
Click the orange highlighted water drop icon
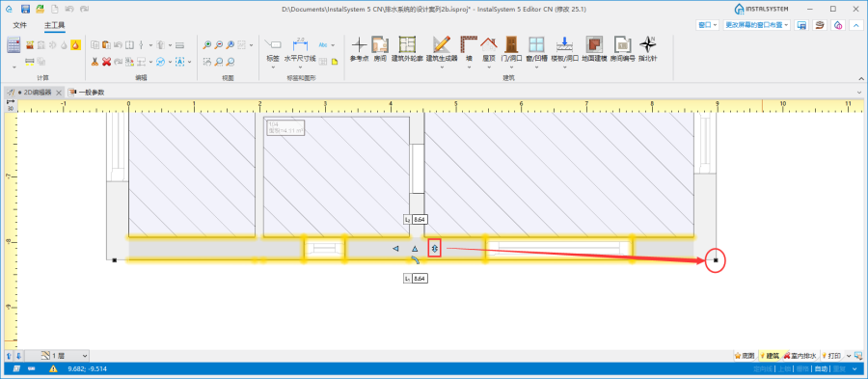coord(76,44)
